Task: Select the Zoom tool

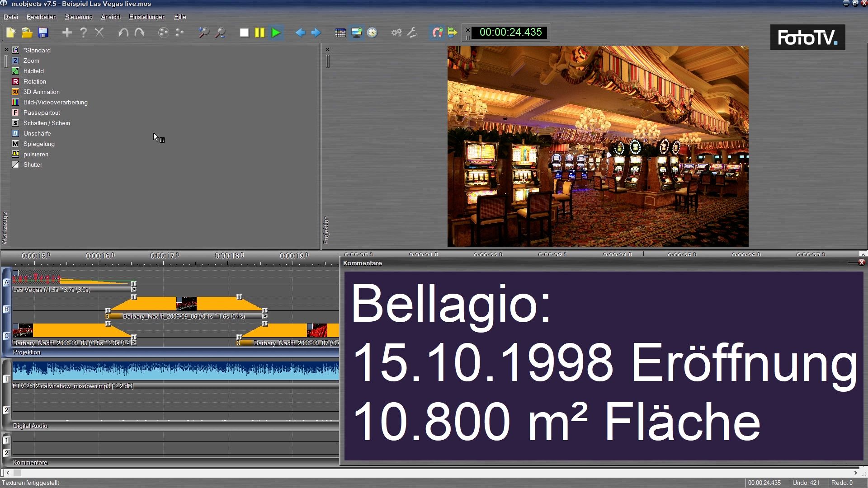Action: coord(26,61)
